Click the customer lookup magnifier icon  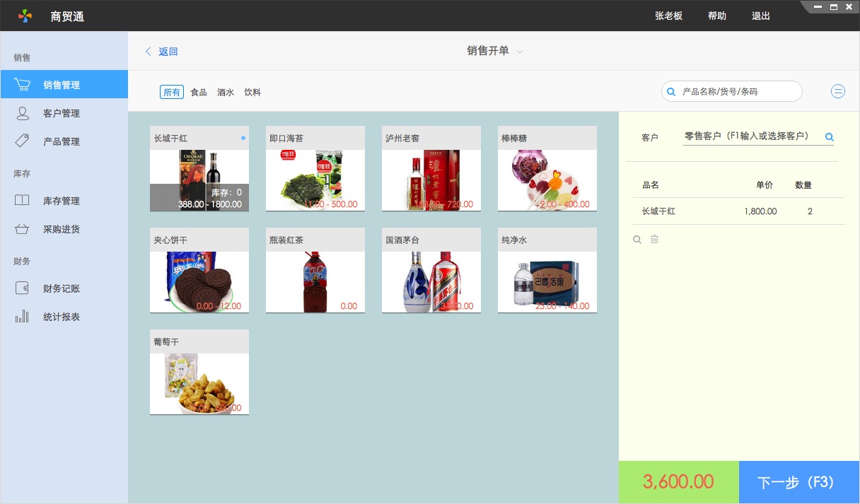click(x=829, y=137)
